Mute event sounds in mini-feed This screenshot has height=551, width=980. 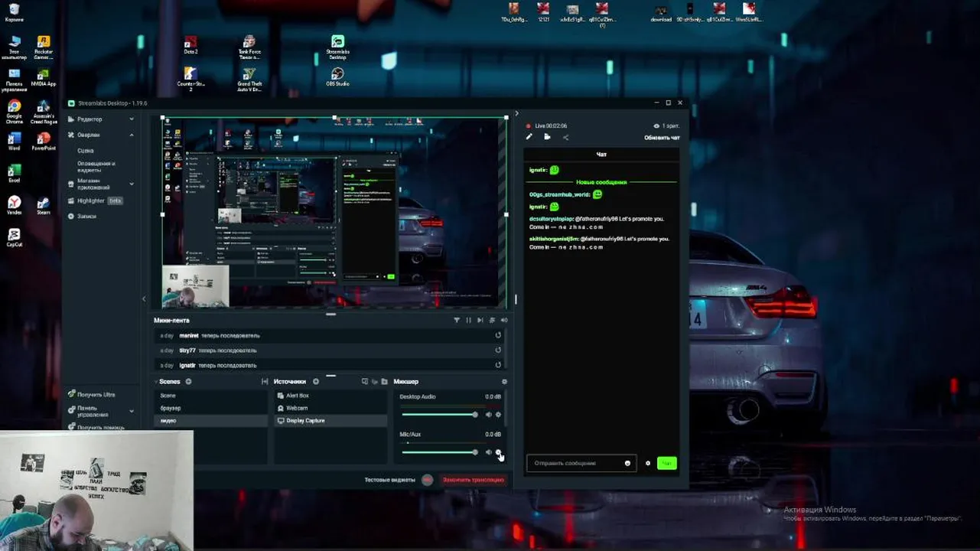[x=503, y=320]
